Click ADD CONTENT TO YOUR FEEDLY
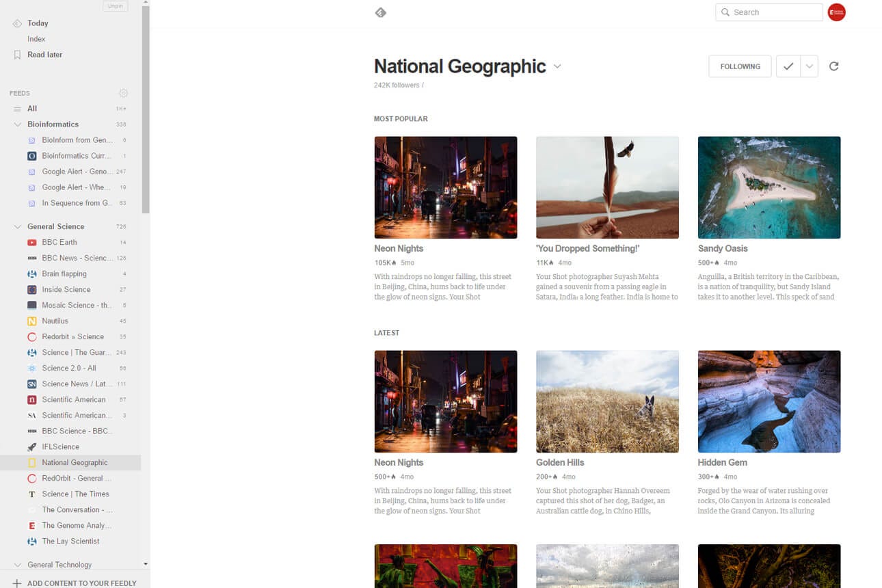This screenshot has width=882, height=588. 82,583
